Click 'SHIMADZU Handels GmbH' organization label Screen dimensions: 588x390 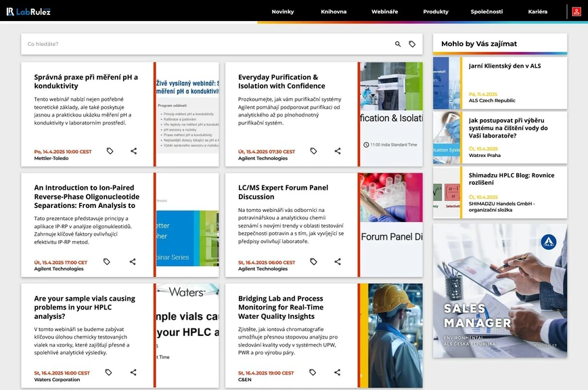(x=502, y=207)
